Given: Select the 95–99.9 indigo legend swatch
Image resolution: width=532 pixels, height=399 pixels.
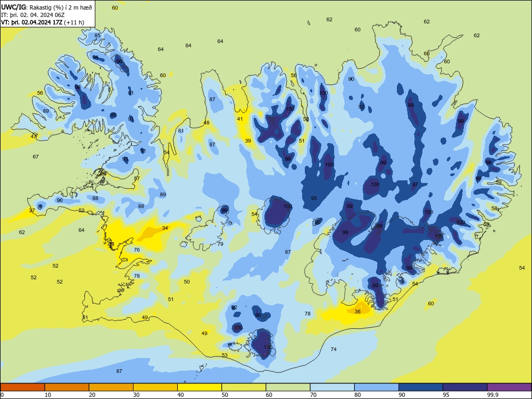Looking at the screenshot, I should coord(465,387).
